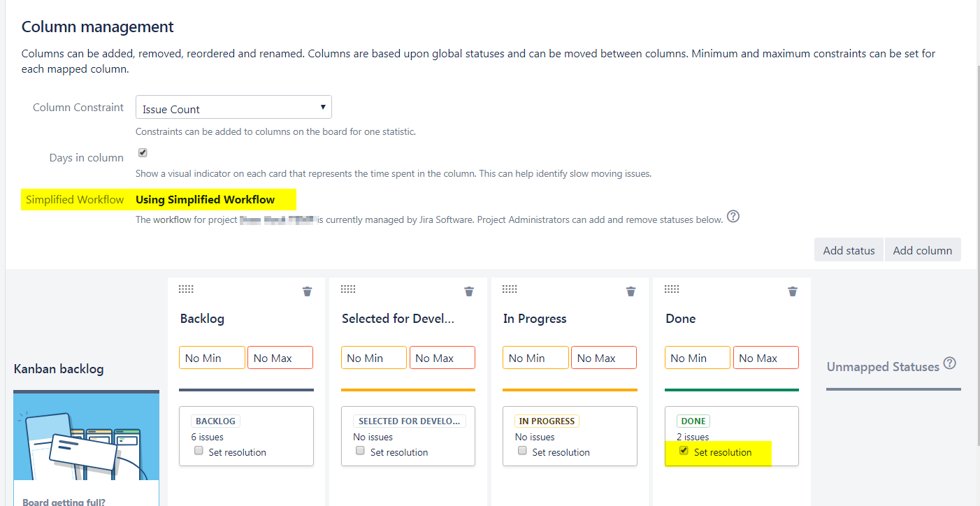
Task: Select the SELECTED FOR DEVELO... status tag
Action: click(x=409, y=421)
